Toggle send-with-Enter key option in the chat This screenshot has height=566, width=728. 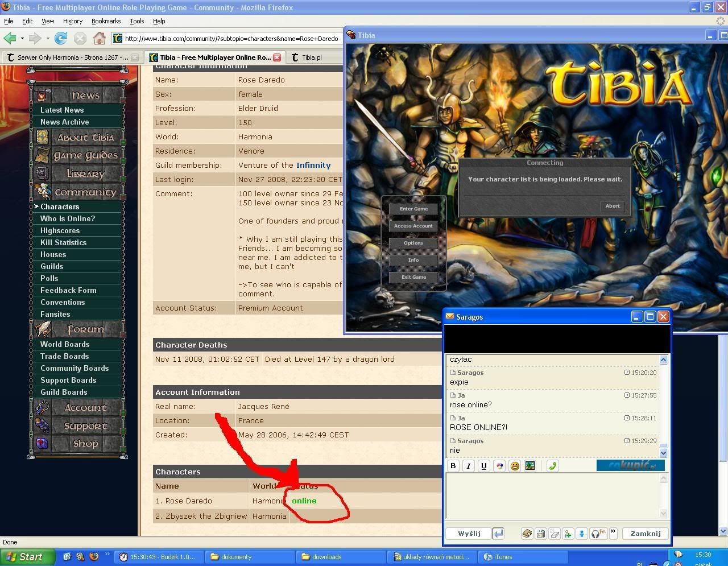click(x=498, y=533)
